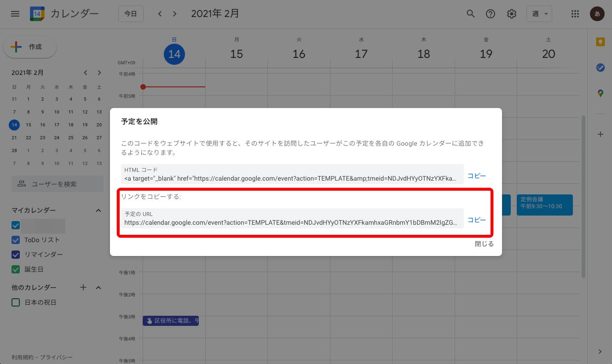The height and width of the screenshot is (364, 612).
Task: Click the calendar vertical scrollbar
Action: [x=583, y=197]
